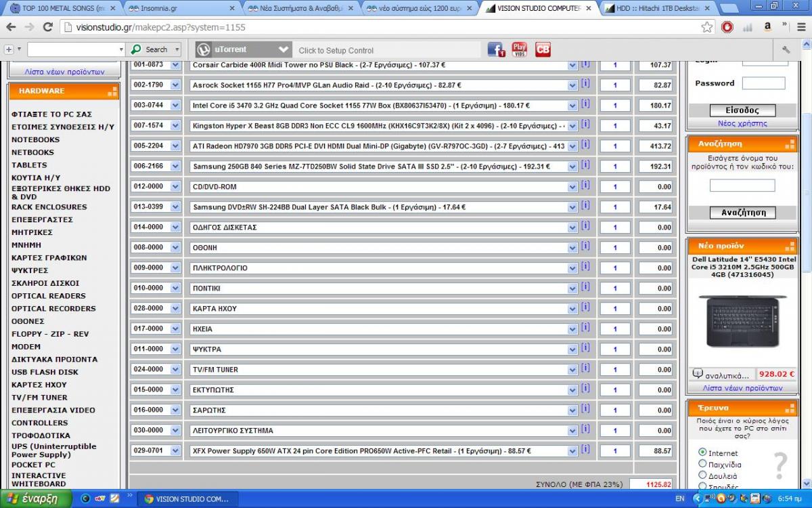
Task: Click the VISION STUDIO COM... taskbar button
Action: pyautogui.click(x=187, y=499)
